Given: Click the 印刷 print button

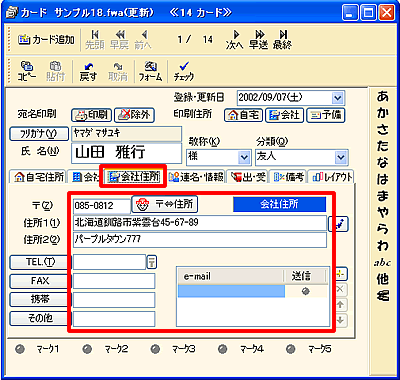Looking at the screenshot, I should pos(91,115).
